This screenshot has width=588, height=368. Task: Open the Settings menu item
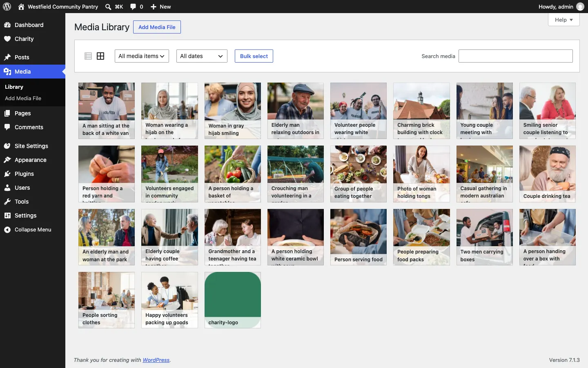point(33,215)
